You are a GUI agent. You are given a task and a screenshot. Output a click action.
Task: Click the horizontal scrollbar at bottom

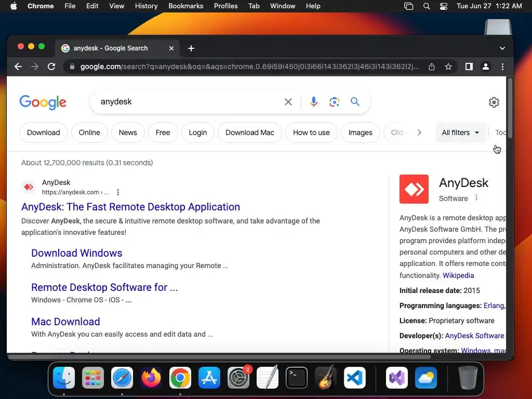point(219,357)
